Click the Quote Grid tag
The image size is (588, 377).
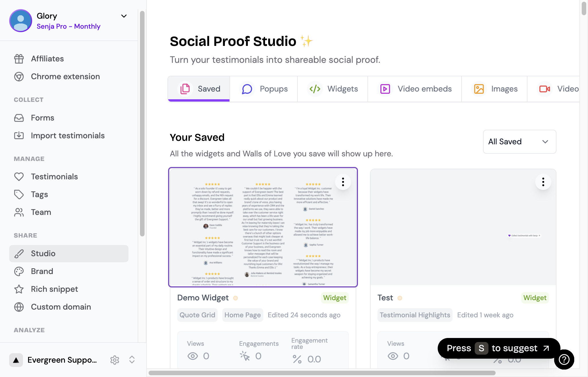197,315
